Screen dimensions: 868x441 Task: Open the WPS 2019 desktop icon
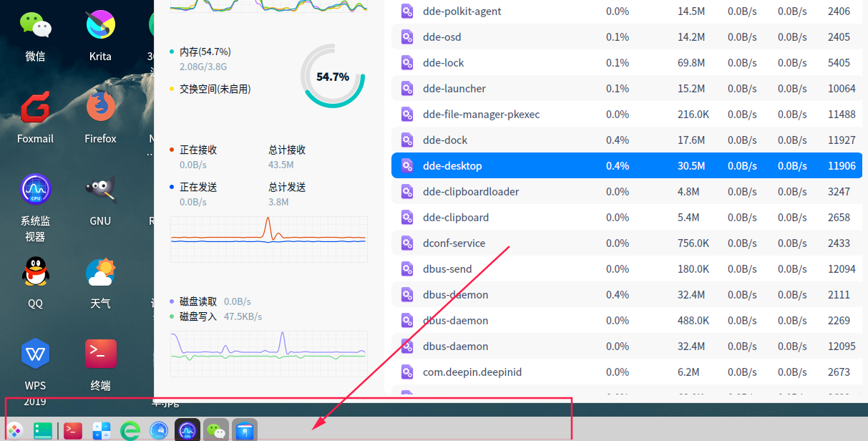(35, 354)
